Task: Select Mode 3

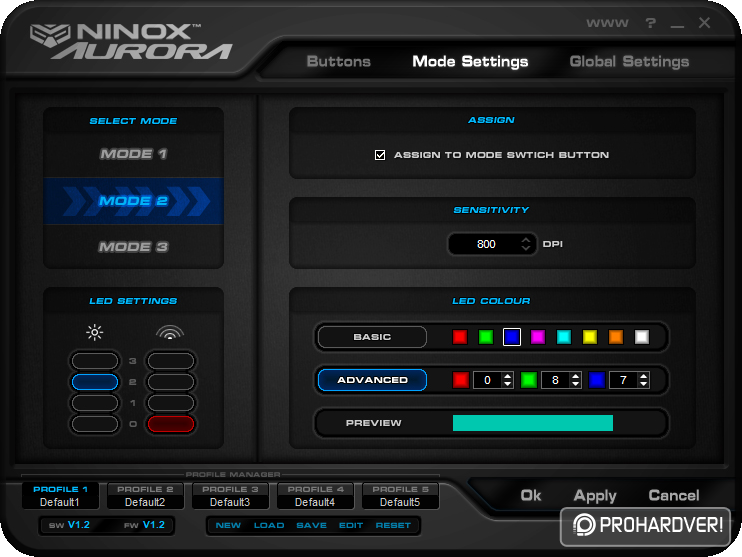Action: tap(133, 247)
